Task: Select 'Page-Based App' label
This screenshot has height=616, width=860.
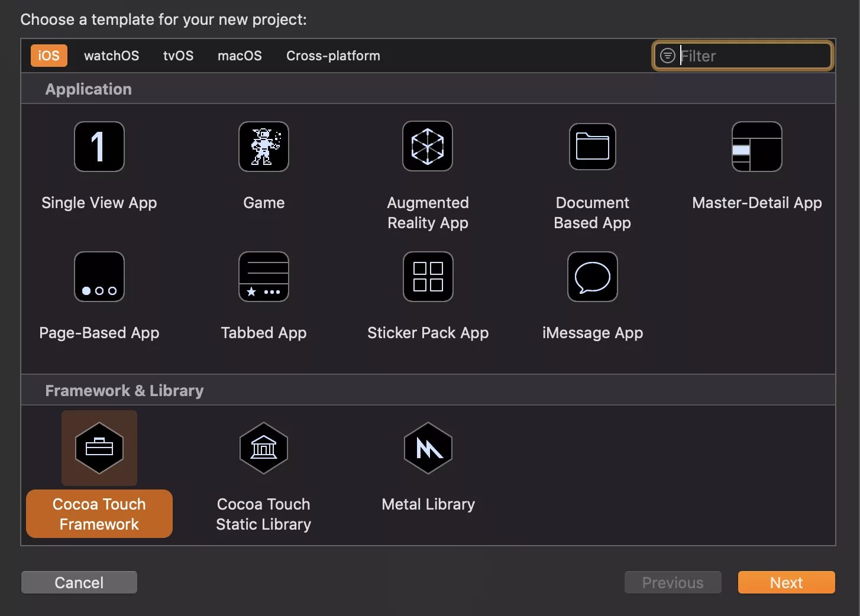Action: point(99,333)
